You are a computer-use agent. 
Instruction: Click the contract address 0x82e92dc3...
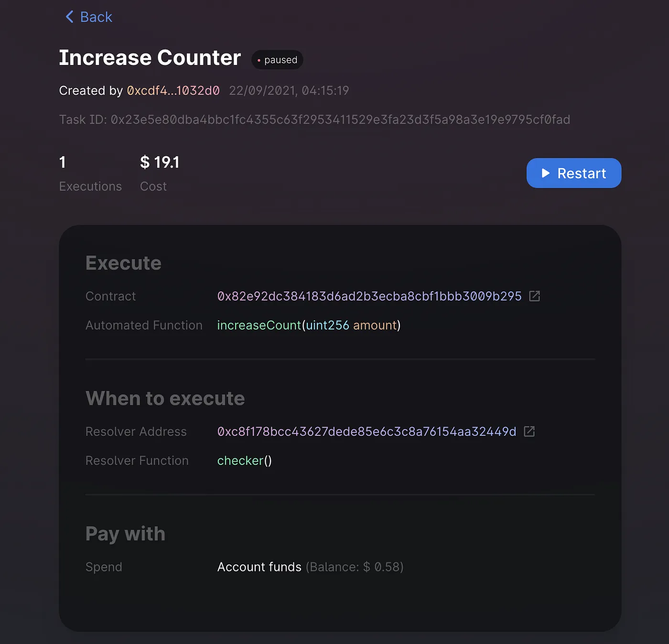369,296
